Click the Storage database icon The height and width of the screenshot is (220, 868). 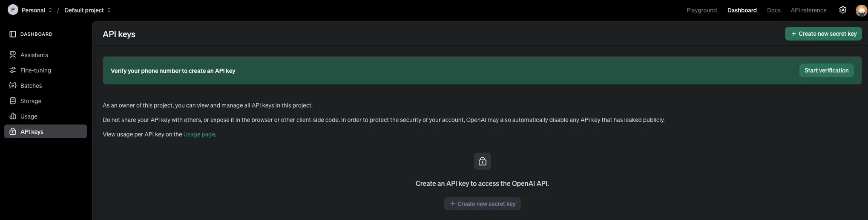tap(13, 101)
